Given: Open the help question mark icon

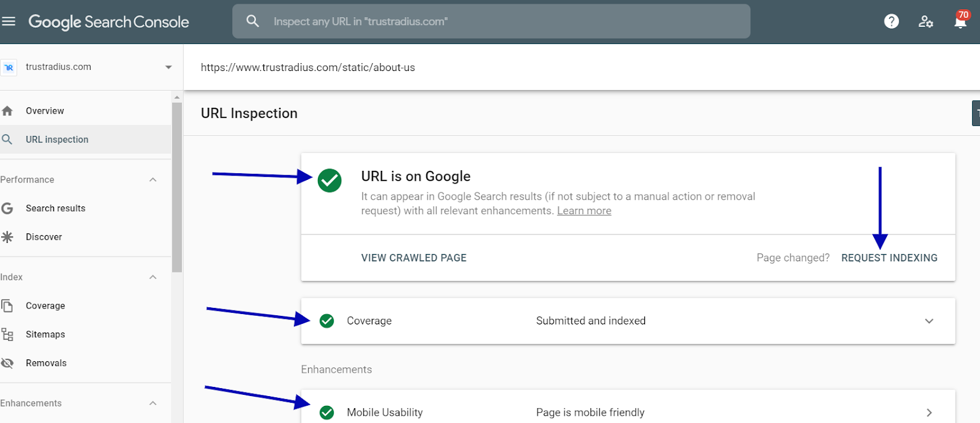Looking at the screenshot, I should point(891,21).
